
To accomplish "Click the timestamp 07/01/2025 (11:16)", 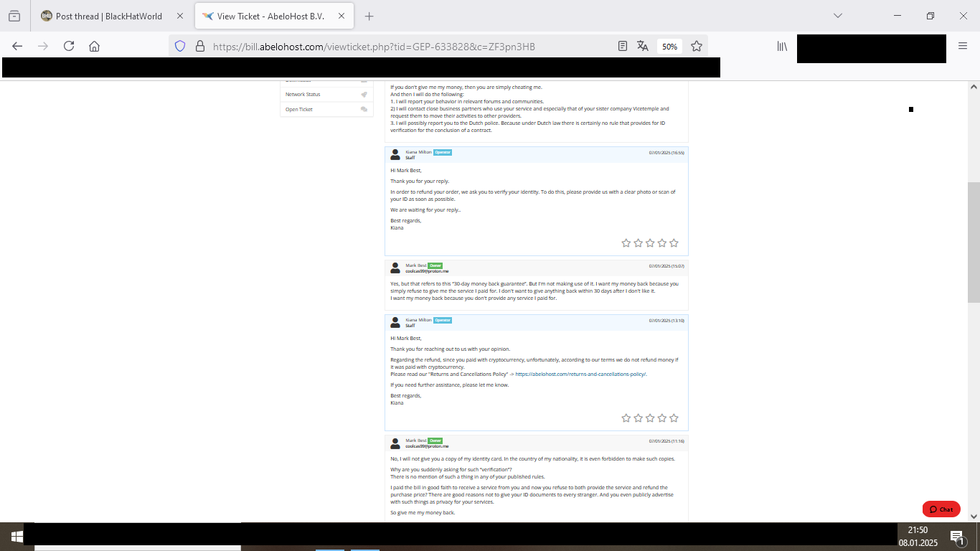I will [666, 441].
